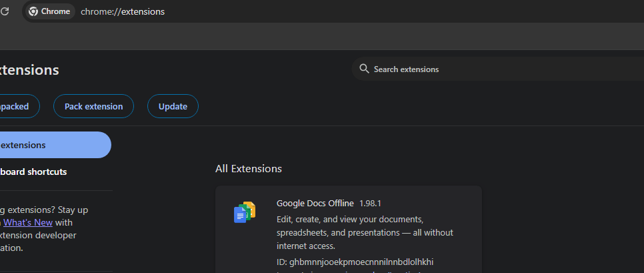Click the Google Docs Offline icon

click(245, 212)
